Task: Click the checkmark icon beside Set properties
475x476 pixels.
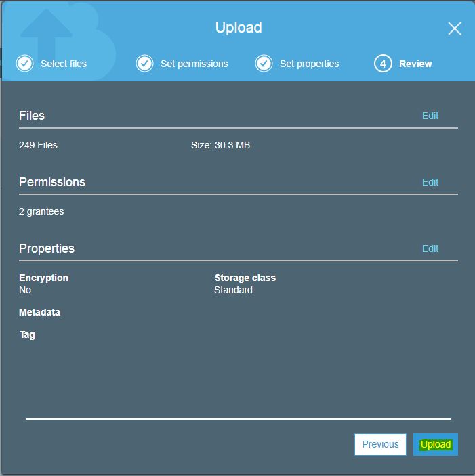Action: (264, 64)
